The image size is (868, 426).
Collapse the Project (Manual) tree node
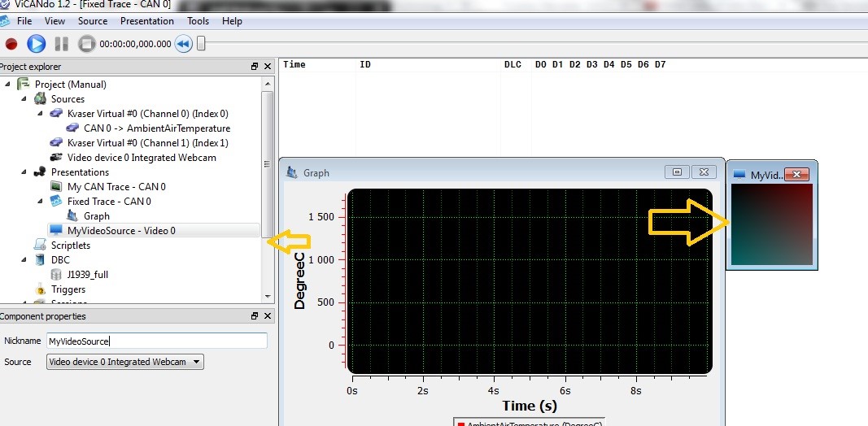coord(8,84)
